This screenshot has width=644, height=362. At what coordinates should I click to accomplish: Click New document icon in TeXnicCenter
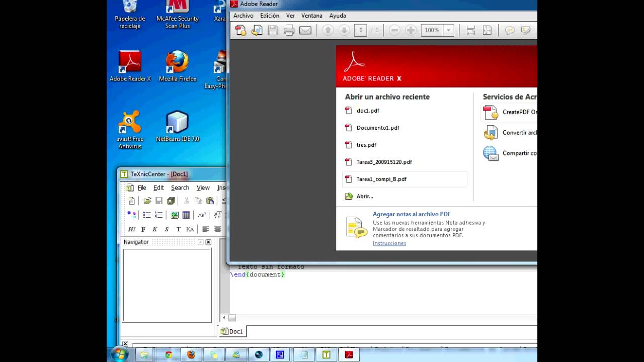132,201
